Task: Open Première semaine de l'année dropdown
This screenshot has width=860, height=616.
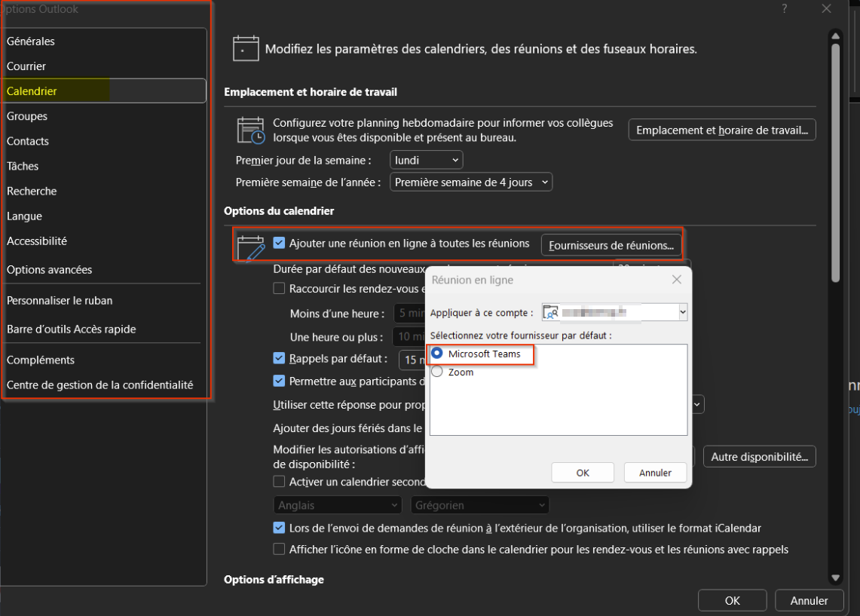Action: [x=471, y=182]
